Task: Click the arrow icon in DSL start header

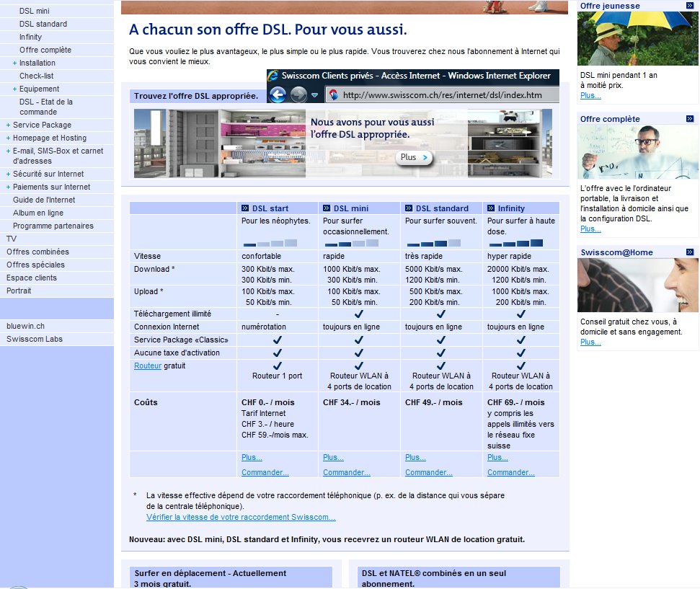Action: pyautogui.click(x=246, y=208)
